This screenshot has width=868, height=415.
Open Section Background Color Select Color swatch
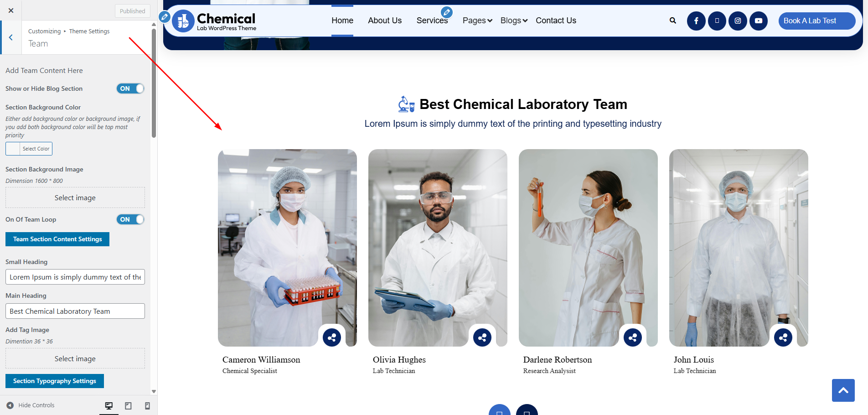coord(29,149)
